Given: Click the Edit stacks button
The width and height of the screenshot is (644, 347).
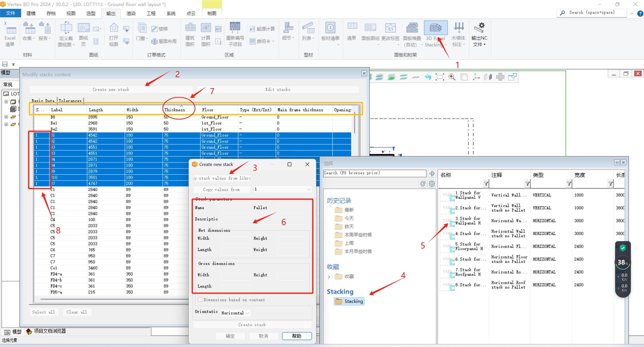Looking at the screenshot, I should click(x=278, y=90).
